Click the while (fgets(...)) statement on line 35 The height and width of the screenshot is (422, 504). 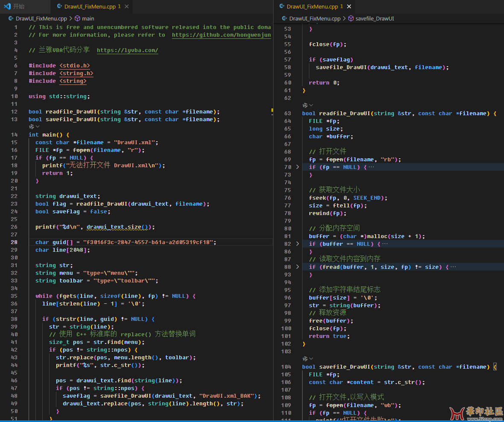point(115,296)
